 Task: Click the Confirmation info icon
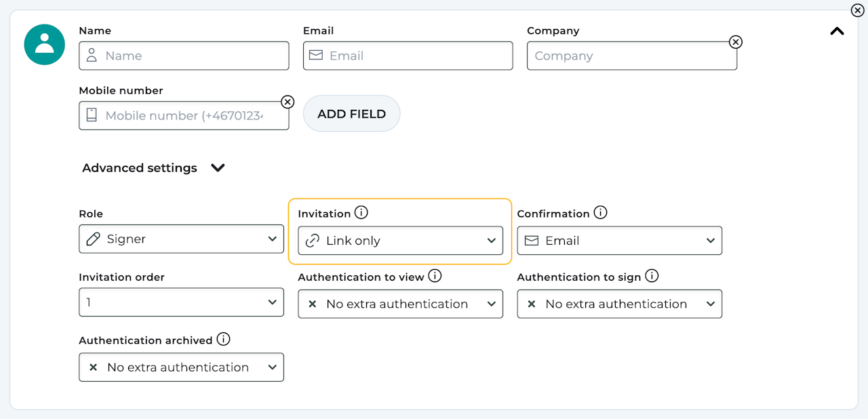(x=600, y=213)
